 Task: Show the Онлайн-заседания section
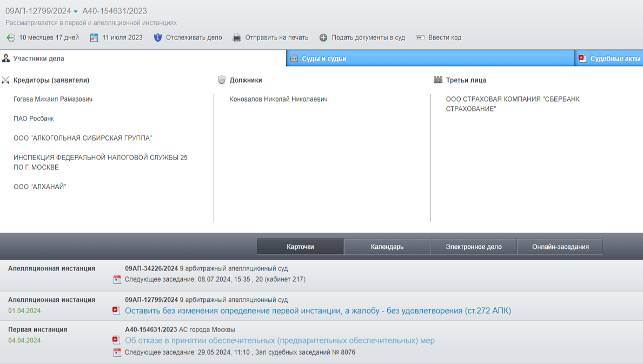coord(560,247)
